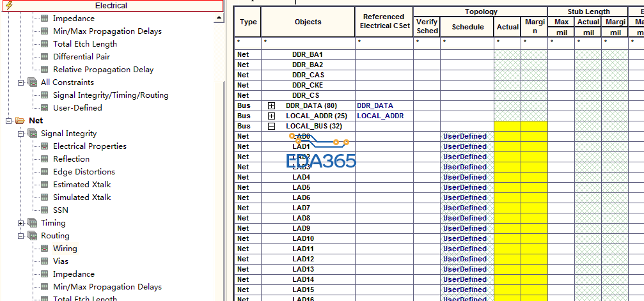The width and height of the screenshot is (644, 301).
Task: Select the DDR_CAS net row
Action: click(308, 75)
